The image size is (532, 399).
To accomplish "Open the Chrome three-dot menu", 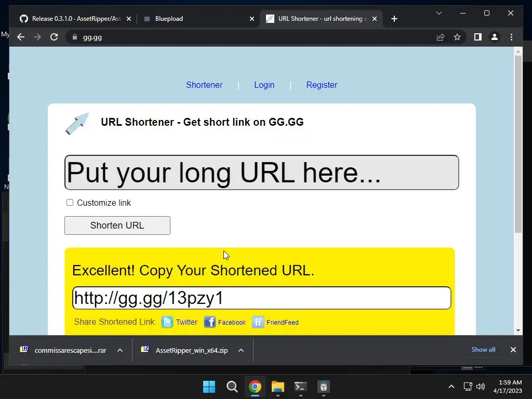I will [511, 37].
